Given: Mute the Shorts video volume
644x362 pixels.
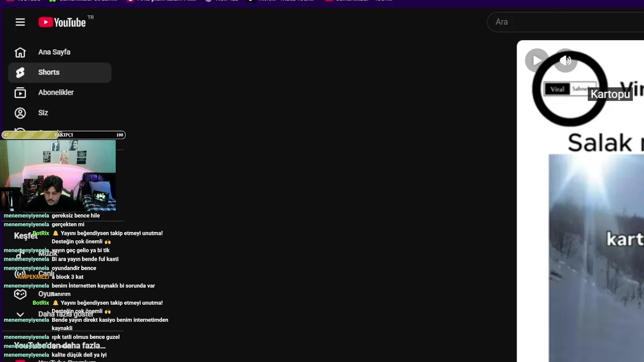Looking at the screenshot, I should pyautogui.click(x=566, y=61).
